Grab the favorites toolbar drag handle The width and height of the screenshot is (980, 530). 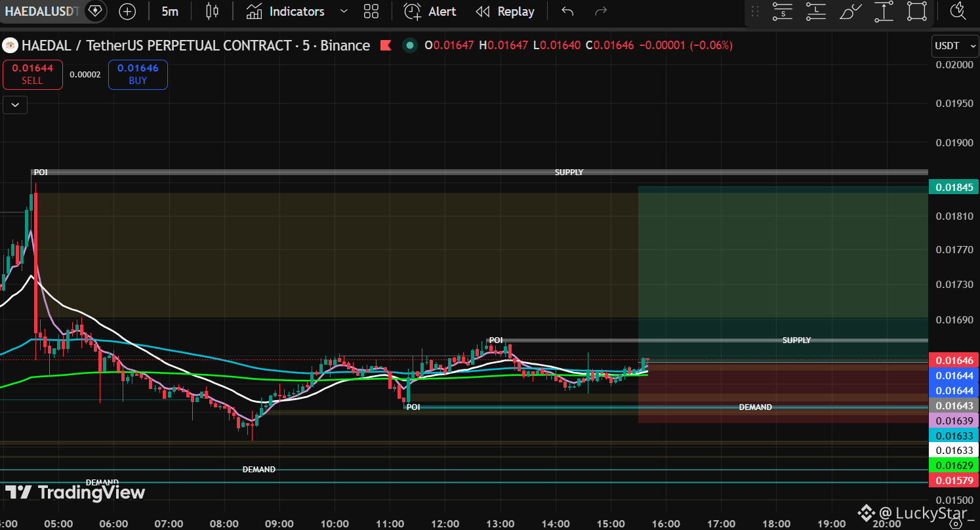click(755, 11)
